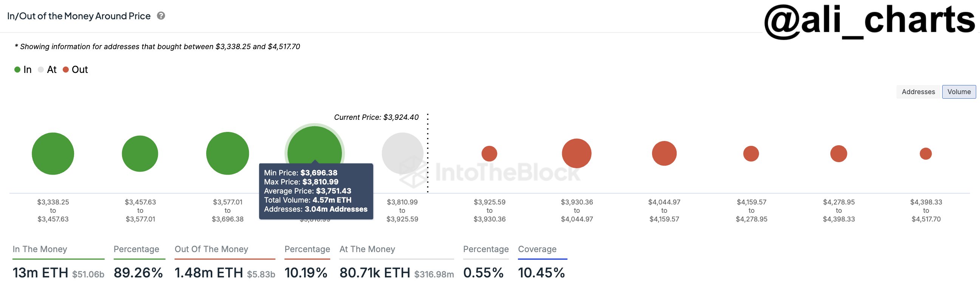Select the red $4,159.57 to $4,278.95 bubble
980x288 pixels.
[x=751, y=154]
